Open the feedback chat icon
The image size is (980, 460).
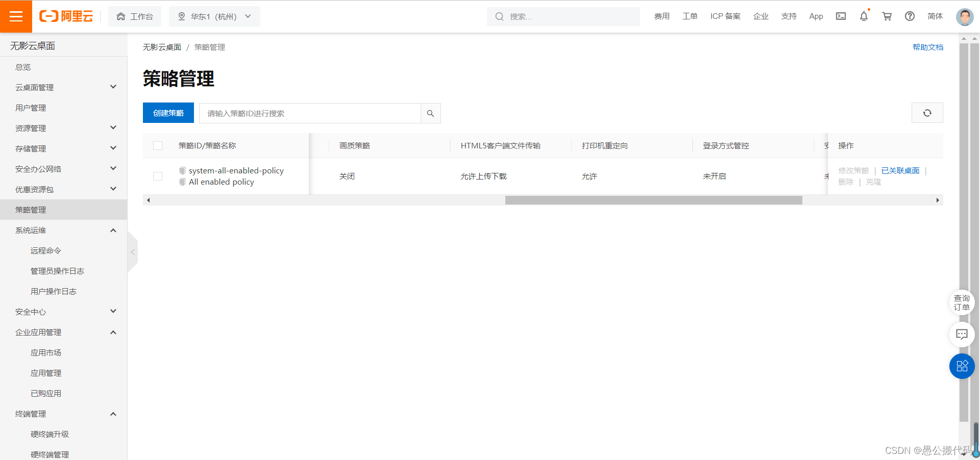coord(962,335)
